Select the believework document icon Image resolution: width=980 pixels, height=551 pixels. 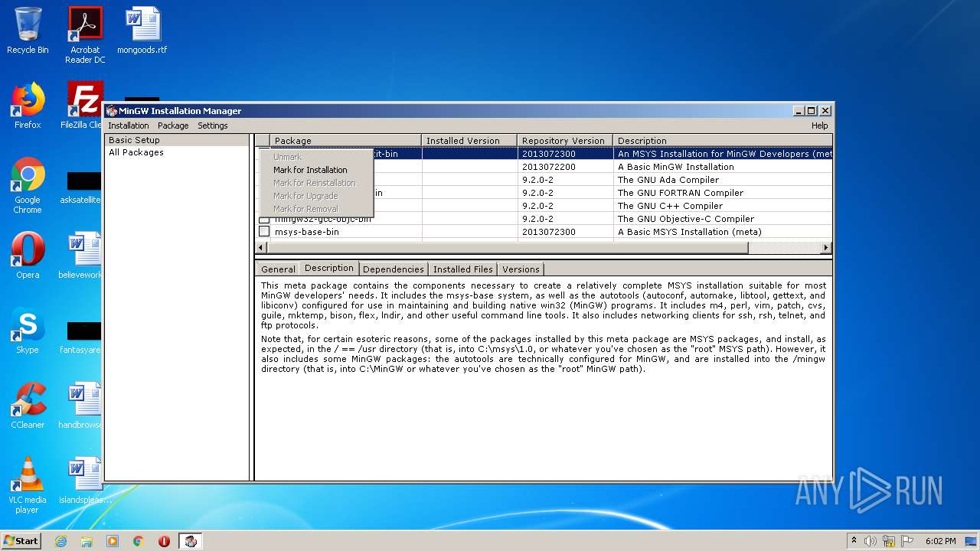point(83,256)
